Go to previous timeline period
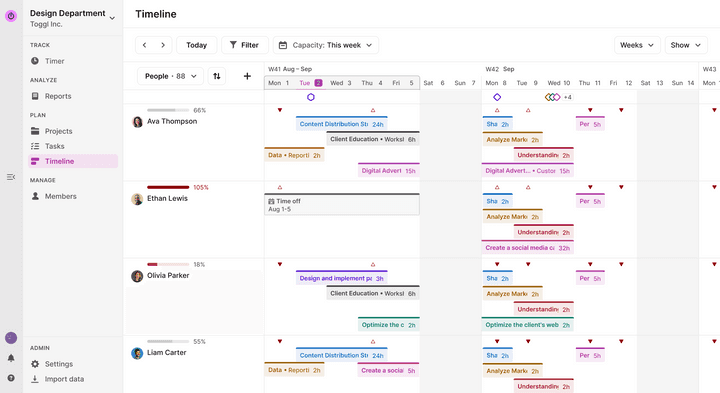720x393 pixels. (x=145, y=45)
